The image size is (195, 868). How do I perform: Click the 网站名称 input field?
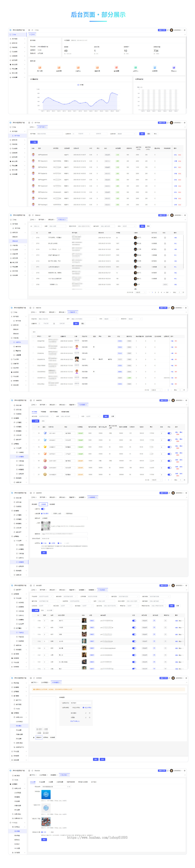click(x=56, y=786)
